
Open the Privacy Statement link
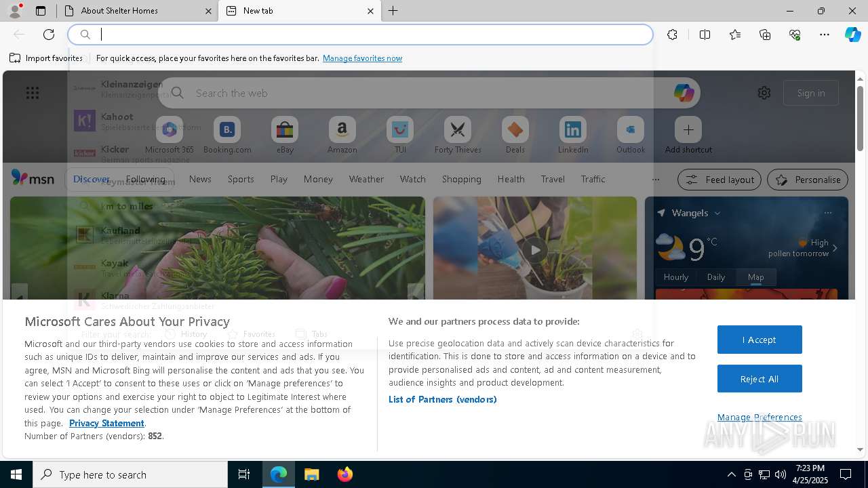click(x=106, y=423)
